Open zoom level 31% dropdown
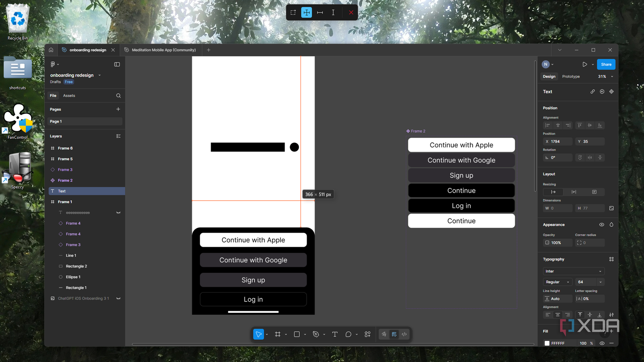Viewport: 644px width, 362px height. pyautogui.click(x=606, y=76)
